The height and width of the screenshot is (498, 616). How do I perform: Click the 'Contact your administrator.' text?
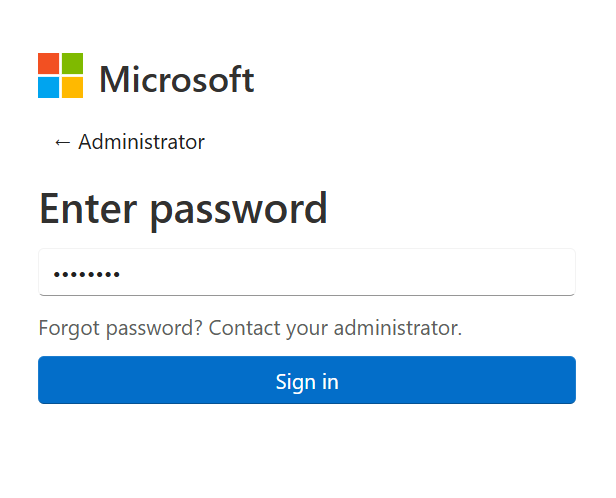pyautogui.click(x=335, y=328)
